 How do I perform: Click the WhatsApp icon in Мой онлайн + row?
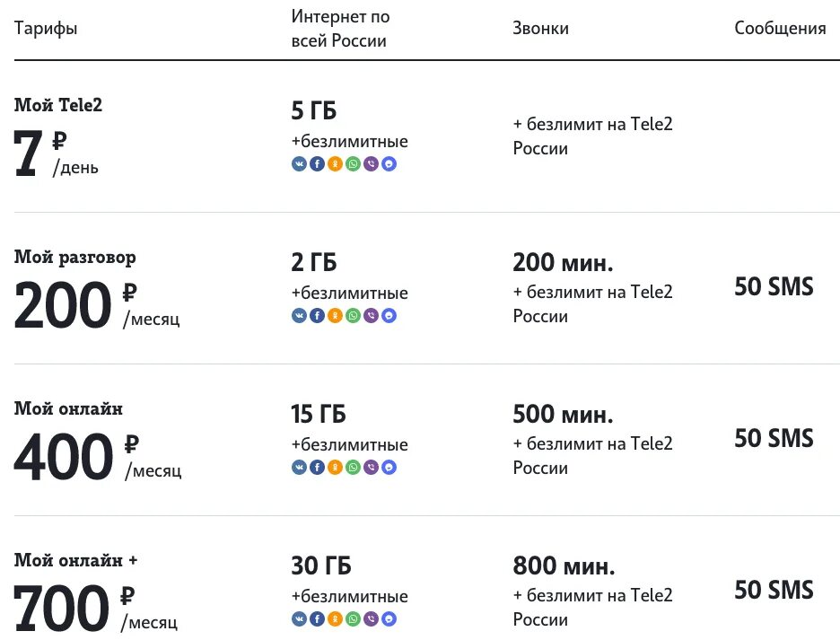(353, 619)
